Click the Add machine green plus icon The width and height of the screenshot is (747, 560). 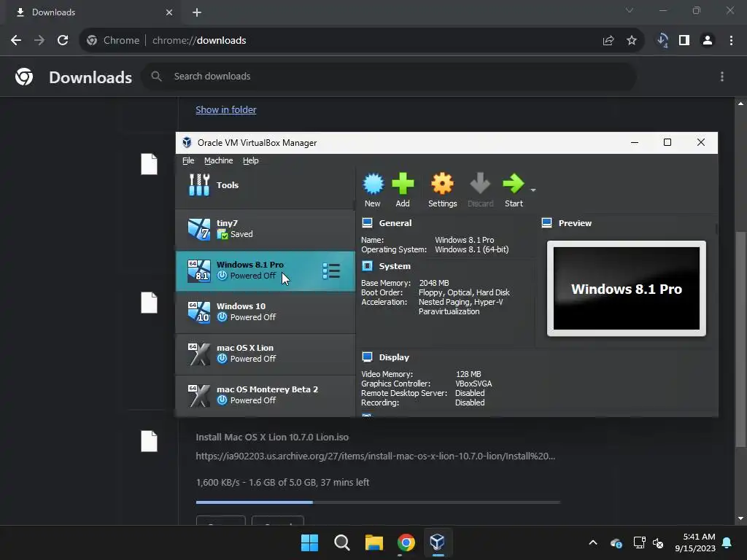pyautogui.click(x=403, y=184)
